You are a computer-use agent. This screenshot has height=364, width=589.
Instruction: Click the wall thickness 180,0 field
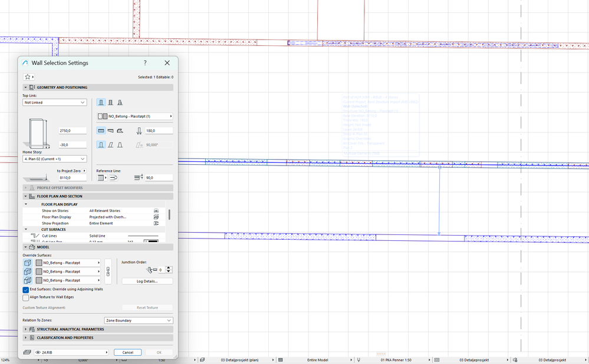159,131
